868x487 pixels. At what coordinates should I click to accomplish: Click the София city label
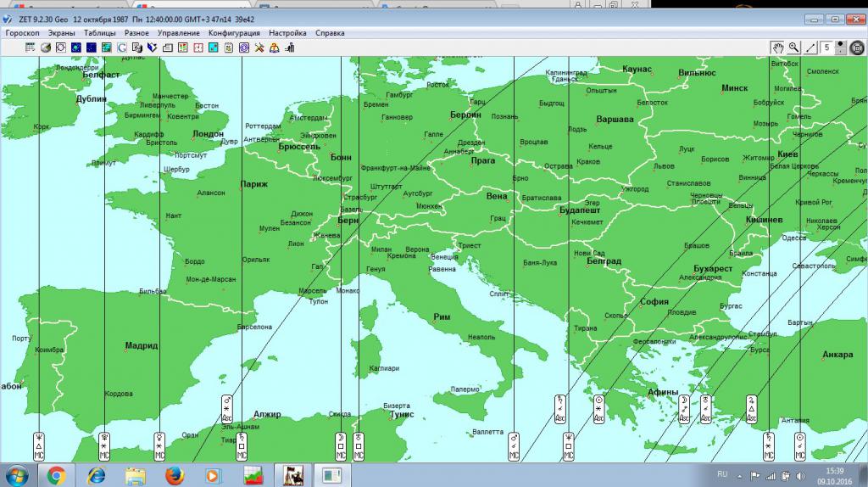coord(654,301)
